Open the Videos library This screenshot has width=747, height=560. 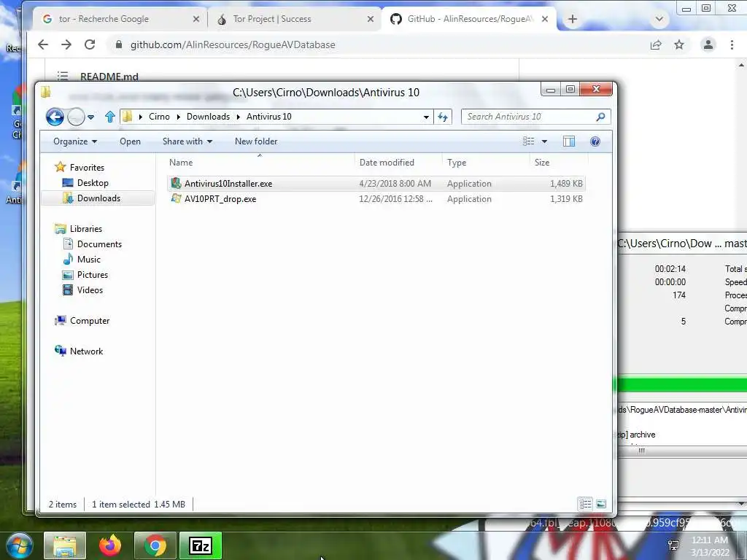[x=90, y=290]
